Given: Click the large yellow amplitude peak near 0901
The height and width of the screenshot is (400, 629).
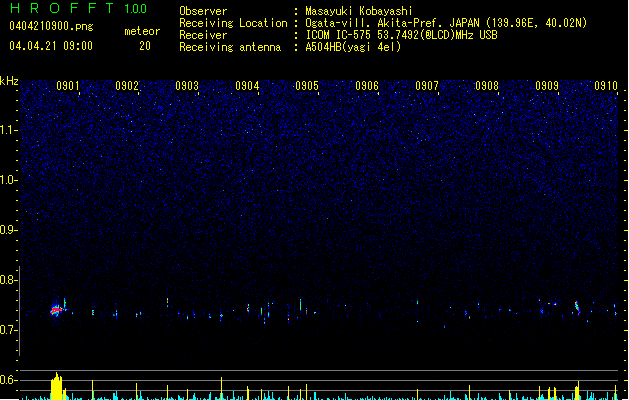Looking at the screenshot, I should pos(57,386).
